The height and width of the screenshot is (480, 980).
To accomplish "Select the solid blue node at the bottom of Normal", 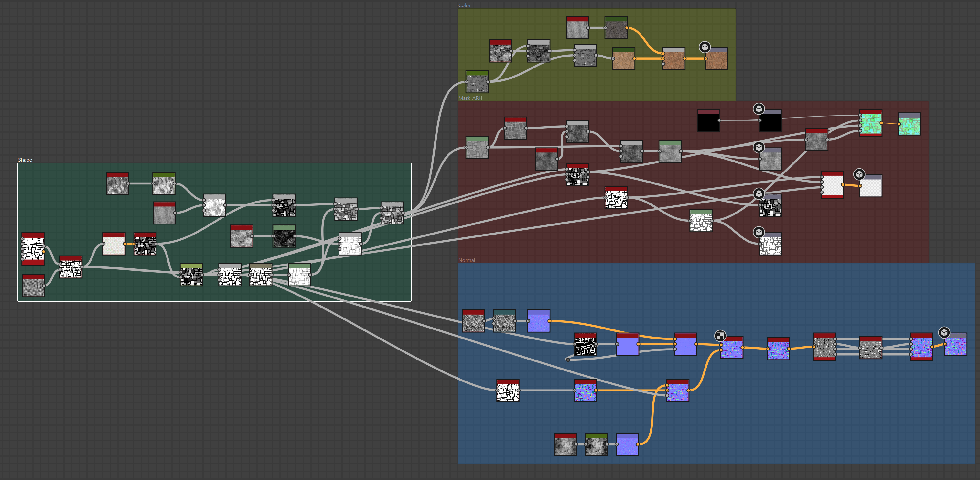I will click(x=627, y=444).
